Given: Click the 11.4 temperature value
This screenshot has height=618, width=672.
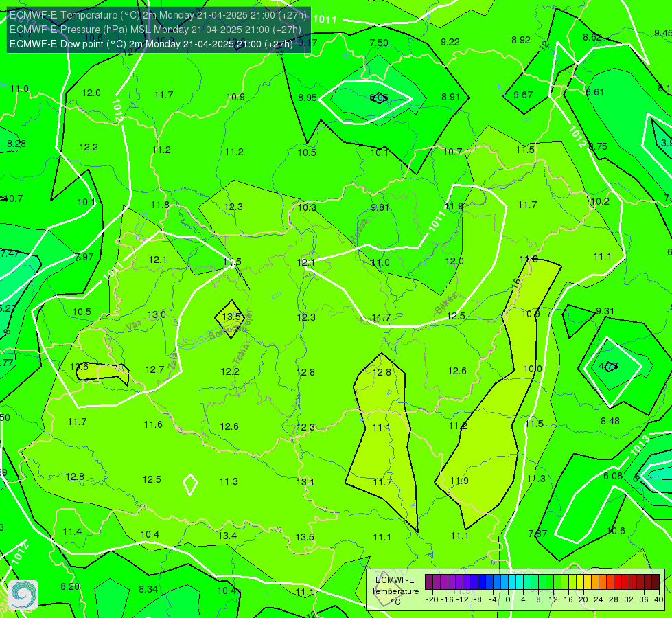Looking at the screenshot, I should 72,531.
